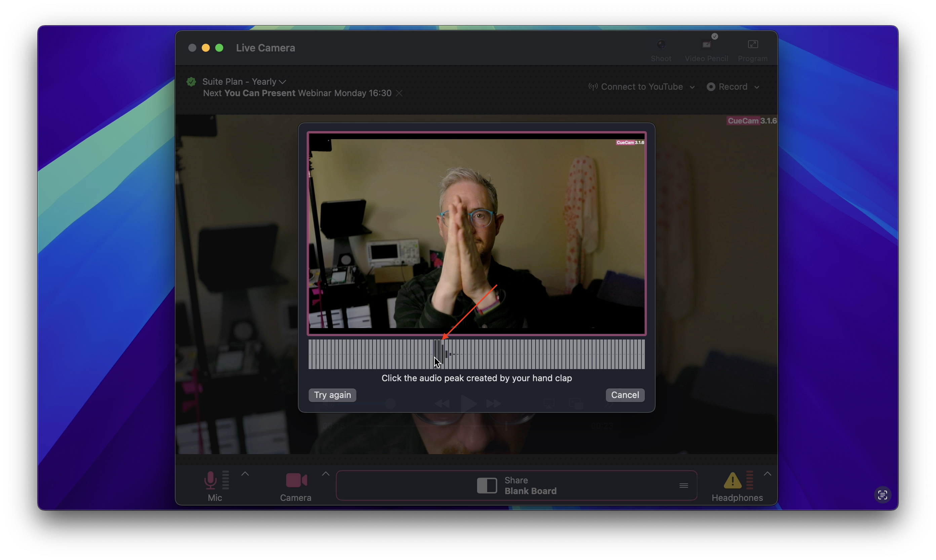Click the green verified plan badge

pos(191,81)
